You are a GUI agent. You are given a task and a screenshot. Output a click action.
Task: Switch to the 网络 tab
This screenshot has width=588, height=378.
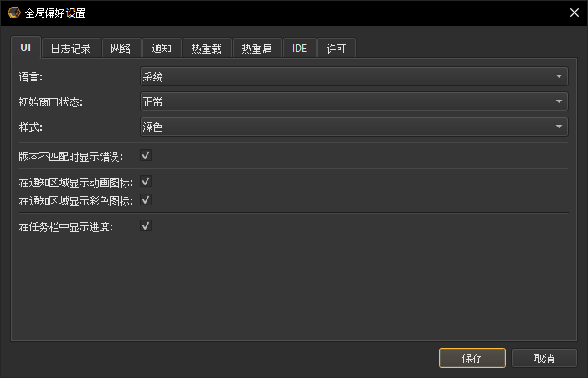[121, 49]
